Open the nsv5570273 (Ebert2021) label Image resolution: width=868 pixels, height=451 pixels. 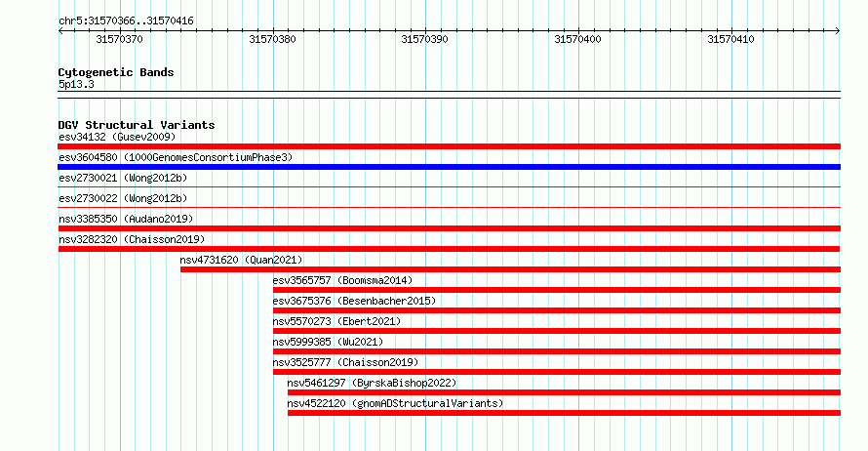pos(337,321)
